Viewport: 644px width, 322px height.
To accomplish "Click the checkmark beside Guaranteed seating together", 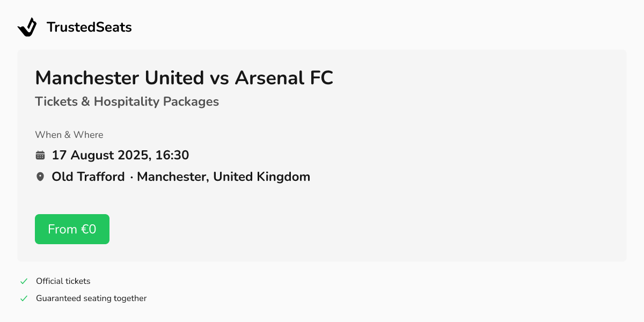I will coord(24,298).
